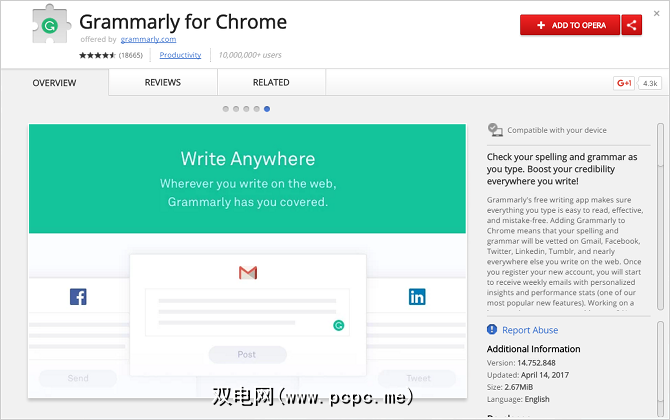
Task: Close the extension details dialog
Action: coord(656,14)
